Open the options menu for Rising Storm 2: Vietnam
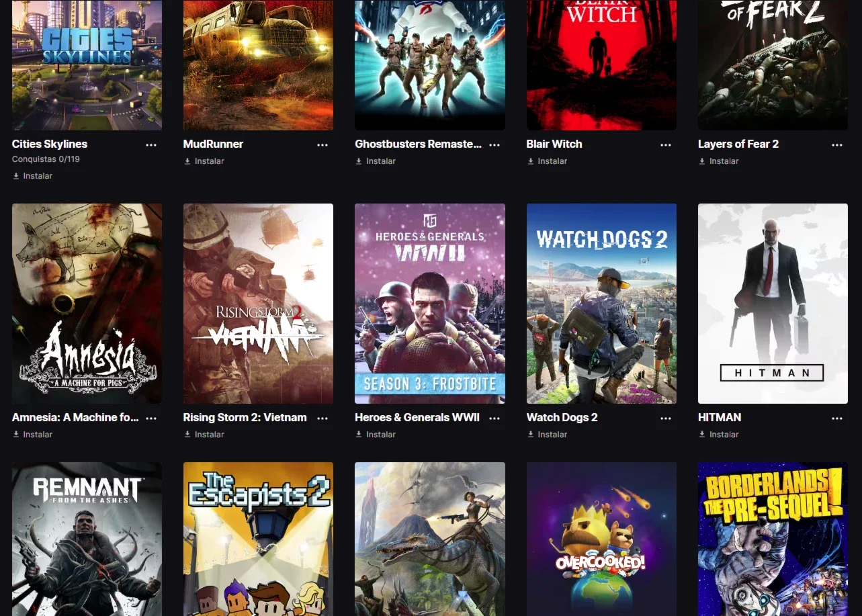This screenshot has height=616, width=862. [322, 418]
